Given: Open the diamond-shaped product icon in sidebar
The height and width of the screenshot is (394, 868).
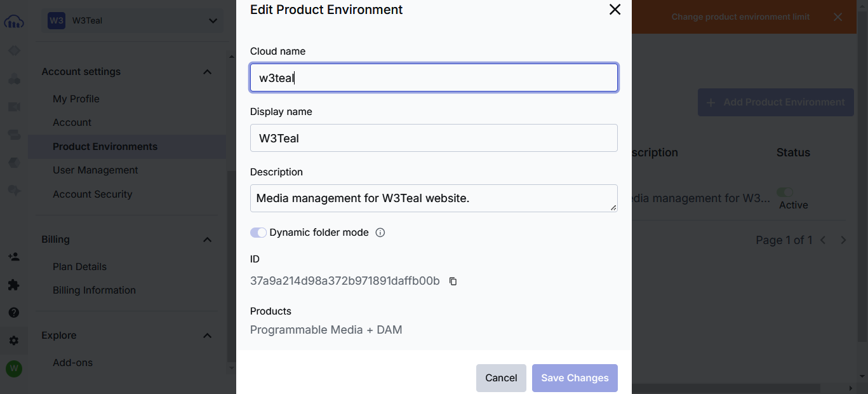Looking at the screenshot, I should click(x=13, y=51).
